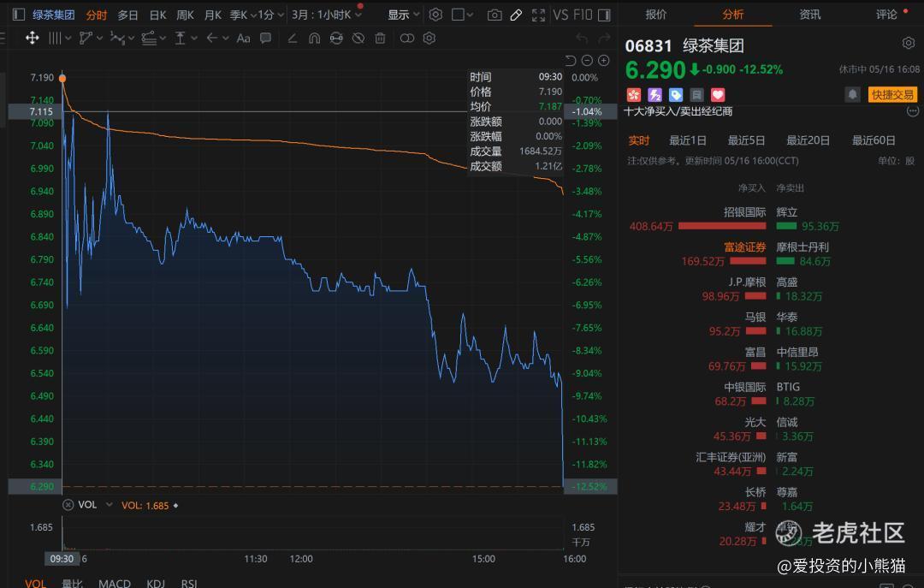Viewport: 924px width, 588px height.
Task: Open the 评论 comments tab
Action: click(x=886, y=15)
